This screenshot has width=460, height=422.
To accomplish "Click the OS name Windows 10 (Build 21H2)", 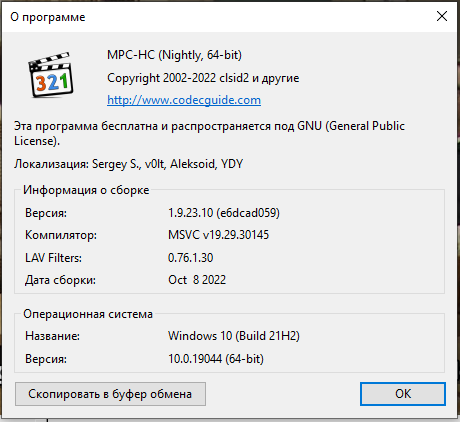I will pos(234,336).
